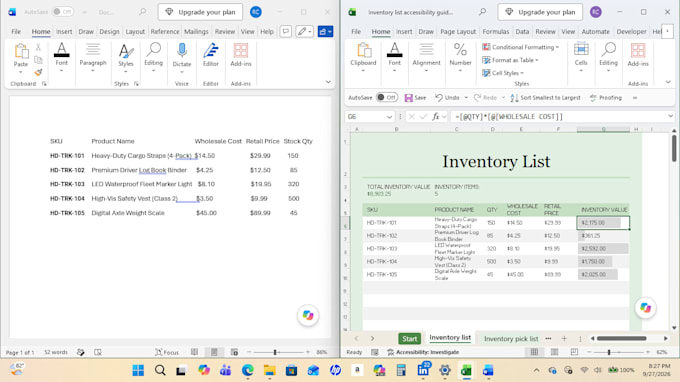Open Design tab in Word
The height and width of the screenshot is (382, 680).
tap(109, 32)
